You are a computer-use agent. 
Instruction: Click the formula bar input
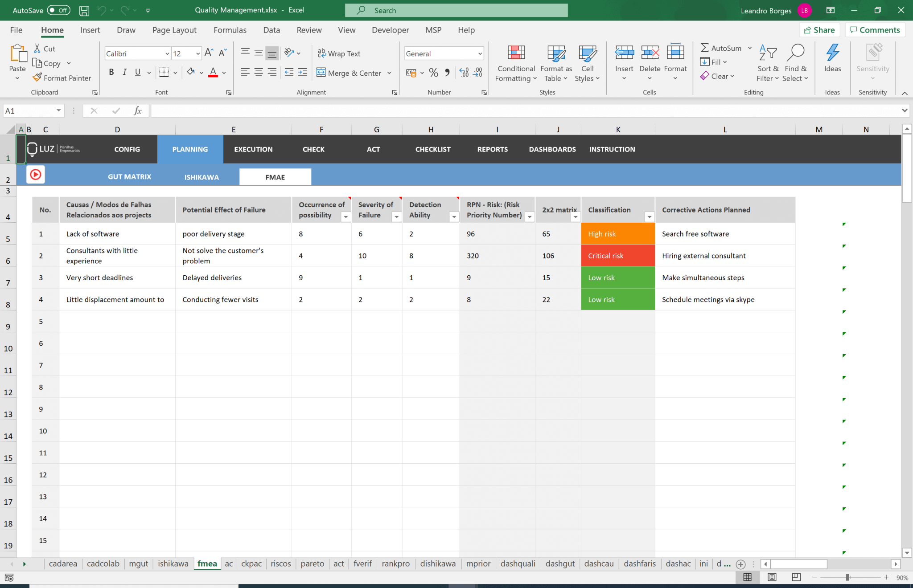click(526, 110)
